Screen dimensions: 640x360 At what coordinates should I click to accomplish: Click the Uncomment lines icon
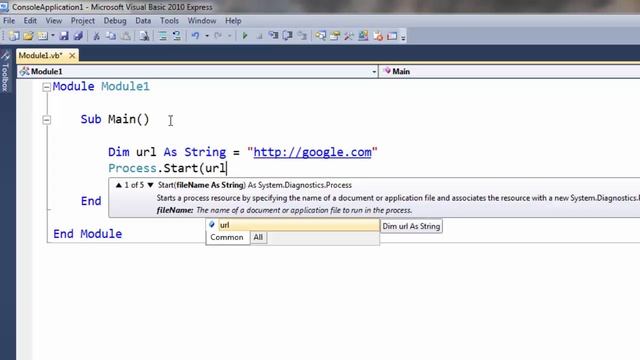tap(176, 36)
